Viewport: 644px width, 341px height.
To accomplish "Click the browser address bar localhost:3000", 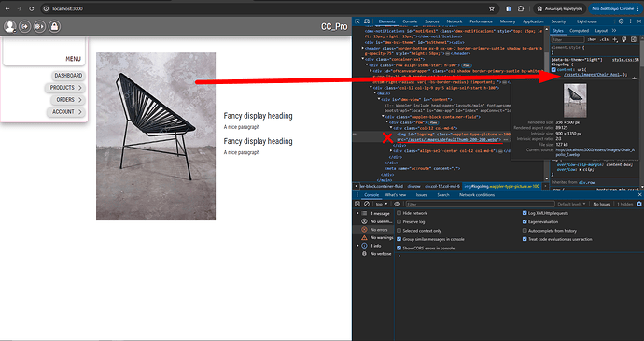I will [x=67, y=8].
